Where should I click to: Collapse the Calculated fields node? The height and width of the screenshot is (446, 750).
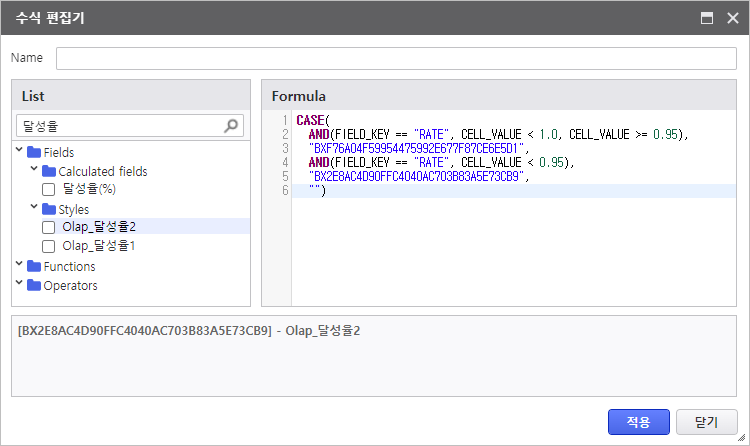33,171
